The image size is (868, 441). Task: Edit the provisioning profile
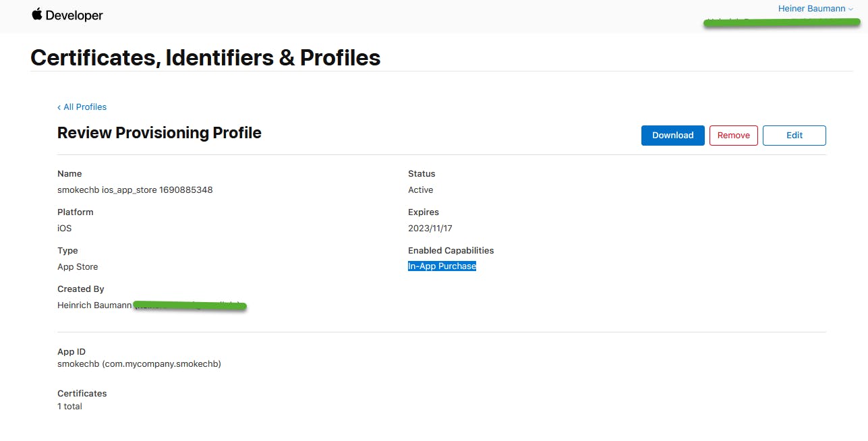point(794,136)
